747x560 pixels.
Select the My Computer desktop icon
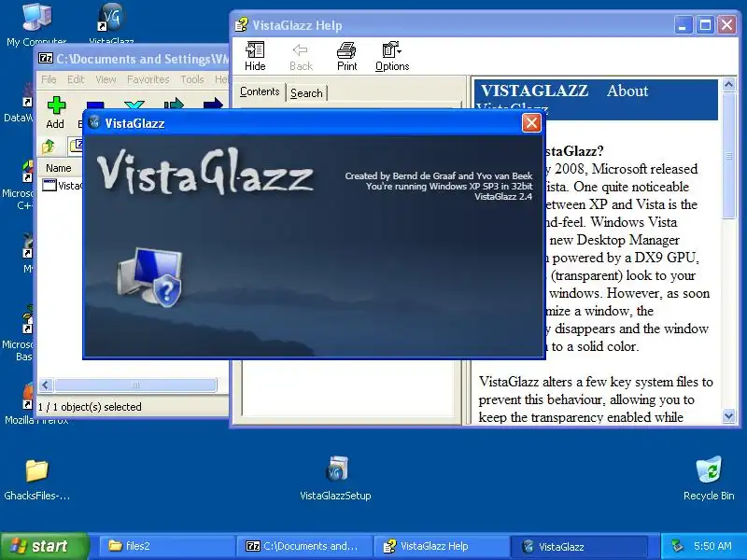click(x=36, y=24)
